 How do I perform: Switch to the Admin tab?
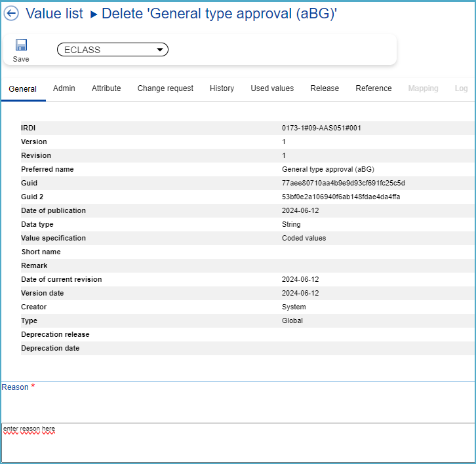[x=64, y=88]
